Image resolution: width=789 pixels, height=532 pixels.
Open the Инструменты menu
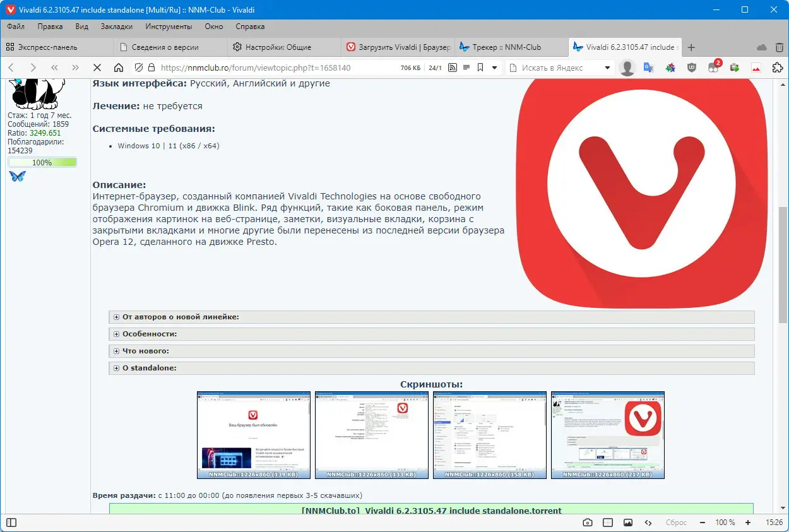click(x=169, y=27)
